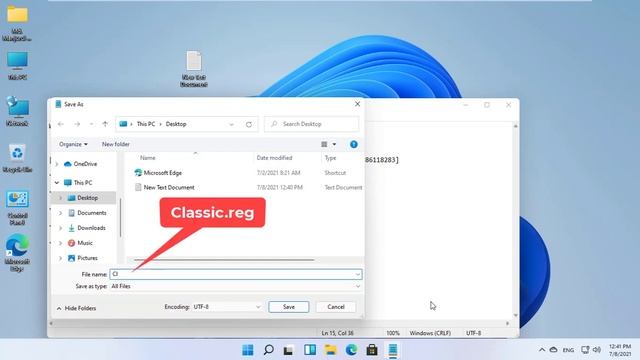640x360 pixels.
Task: Click the ENG language indicator
Action: click(x=568, y=350)
